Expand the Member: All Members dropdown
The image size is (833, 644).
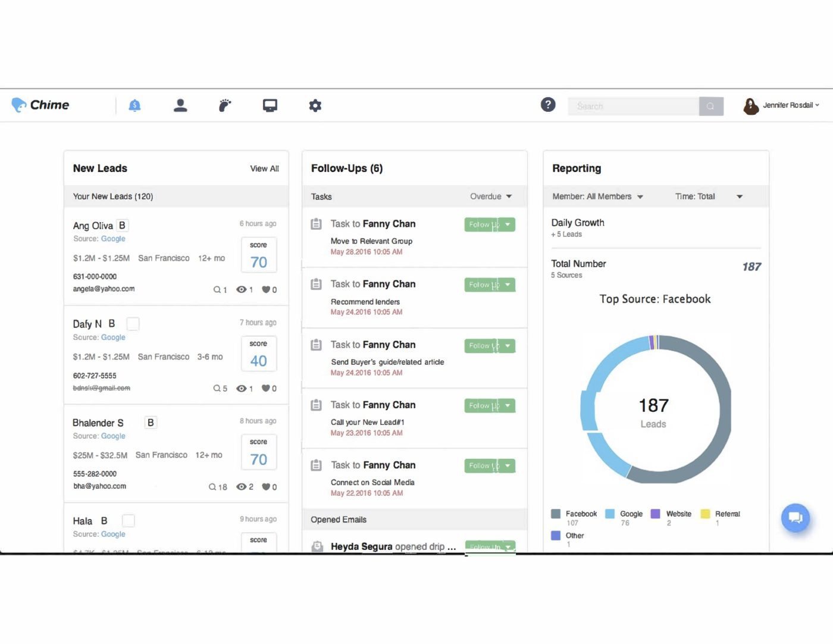598,196
